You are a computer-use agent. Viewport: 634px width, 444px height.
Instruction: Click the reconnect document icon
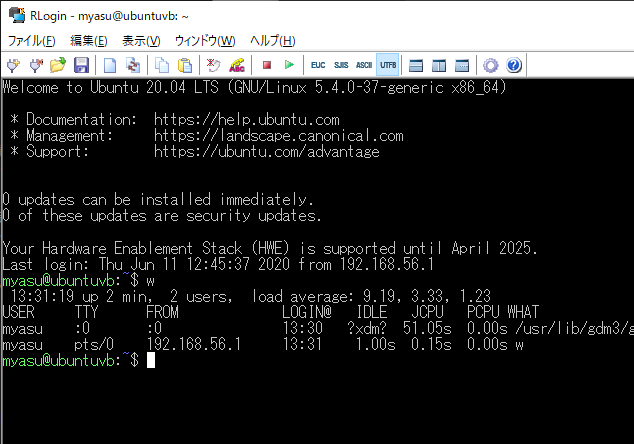[x=133, y=65]
